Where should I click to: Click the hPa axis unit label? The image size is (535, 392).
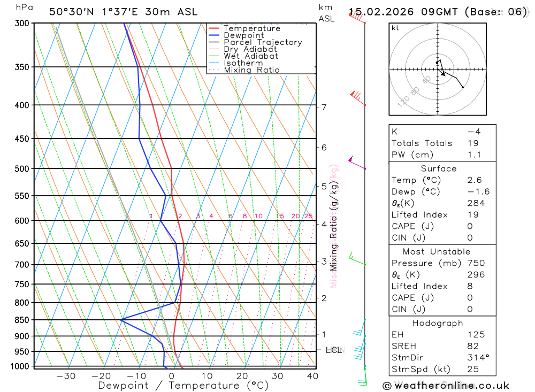[24, 7]
